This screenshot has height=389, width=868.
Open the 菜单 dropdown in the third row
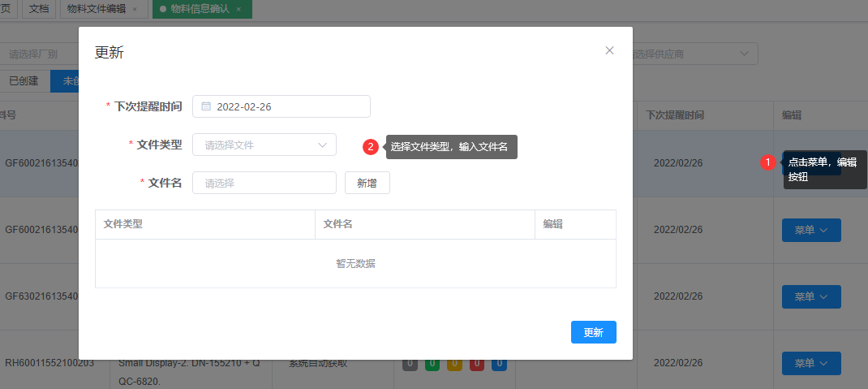pos(810,297)
